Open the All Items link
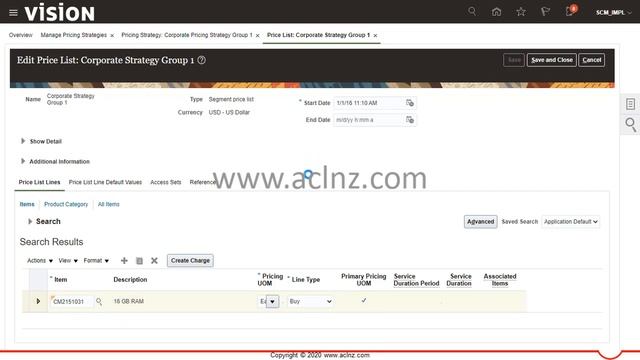This screenshot has height=360, width=640. click(x=109, y=204)
